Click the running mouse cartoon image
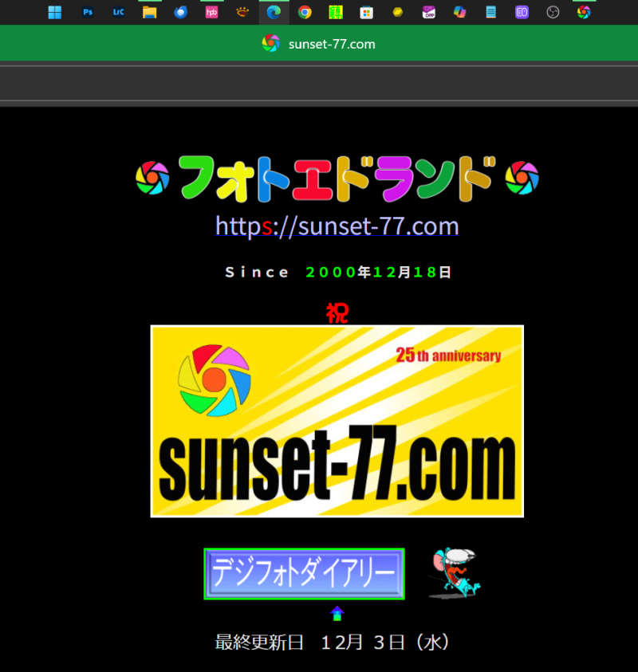Viewport: 638px width, 672px height. pyautogui.click(x=454, y=572)
